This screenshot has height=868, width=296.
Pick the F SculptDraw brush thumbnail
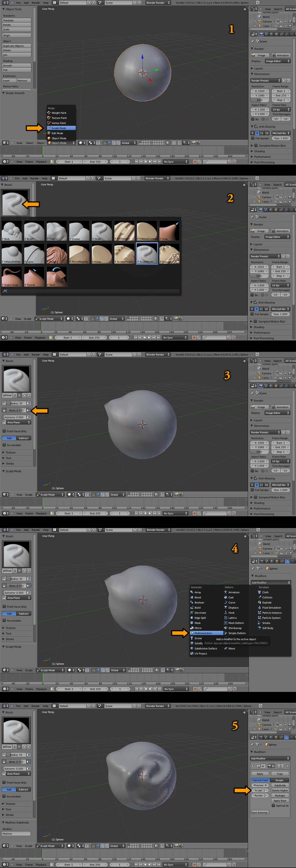[147, 253]
